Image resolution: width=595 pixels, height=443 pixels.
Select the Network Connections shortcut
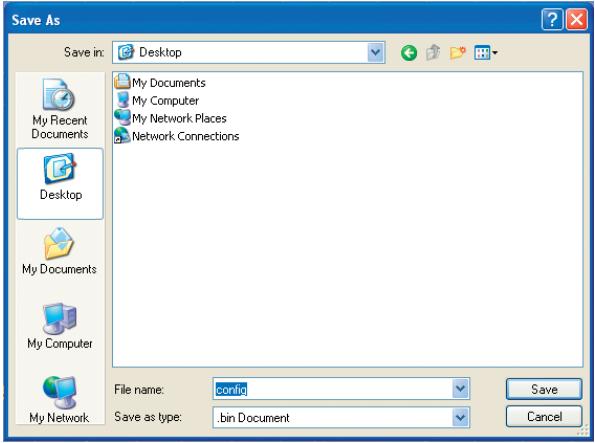click(x=177, y=136)
